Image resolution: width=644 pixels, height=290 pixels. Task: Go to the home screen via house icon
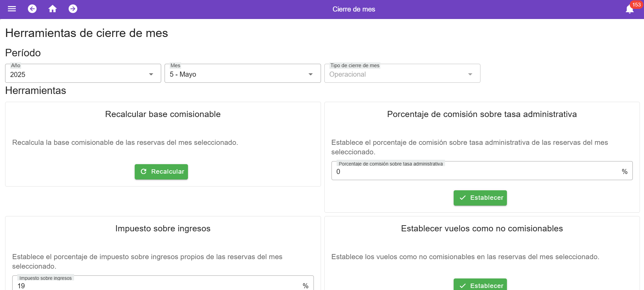point(53,9)
